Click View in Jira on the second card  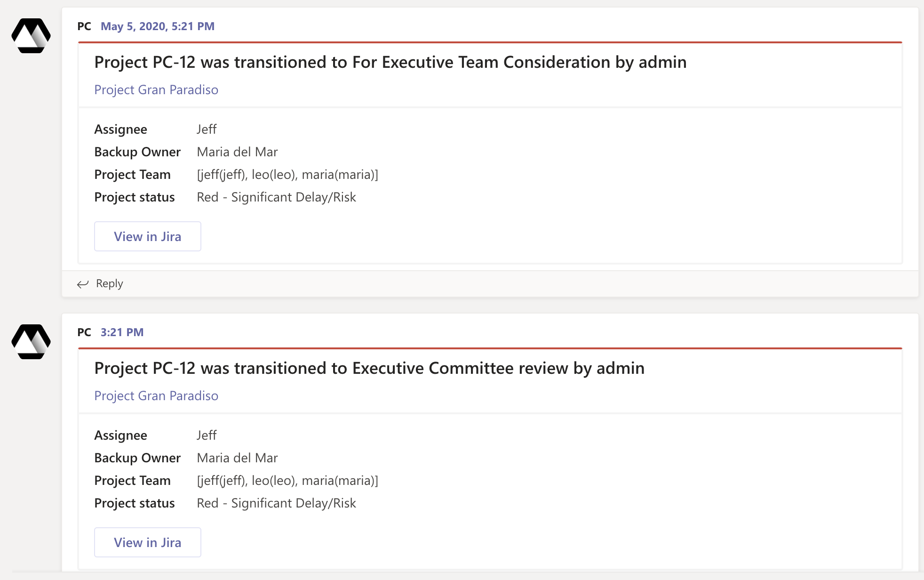(x=147, y=542)
